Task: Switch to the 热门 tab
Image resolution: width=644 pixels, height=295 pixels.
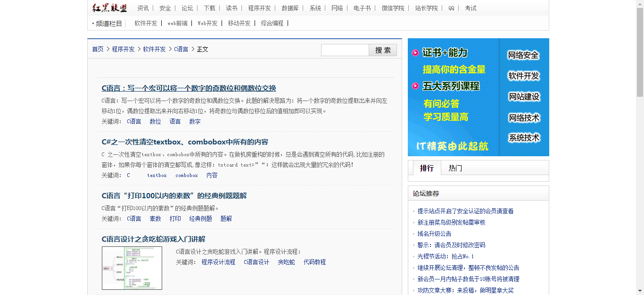Action: click(x=454, y=168)
